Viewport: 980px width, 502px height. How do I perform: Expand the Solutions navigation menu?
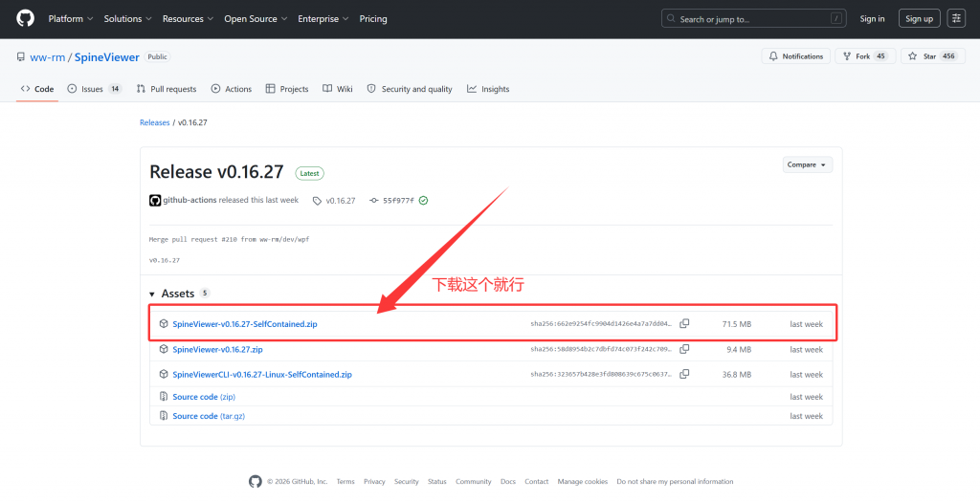[127, 19]
